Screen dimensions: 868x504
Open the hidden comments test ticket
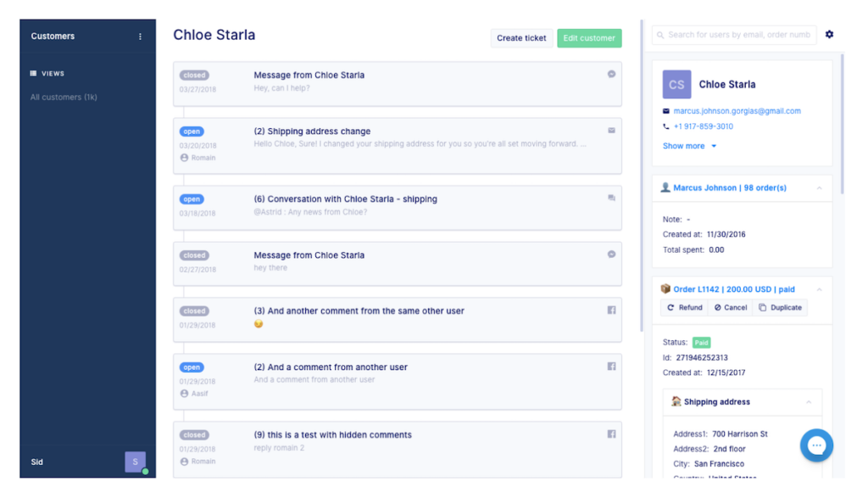point(398,450)
